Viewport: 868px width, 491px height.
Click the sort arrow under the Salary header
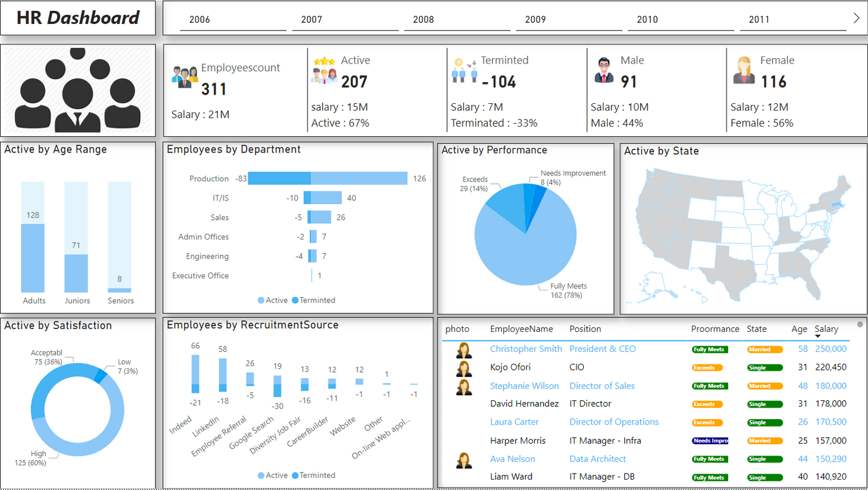click(x=818, y=336)
